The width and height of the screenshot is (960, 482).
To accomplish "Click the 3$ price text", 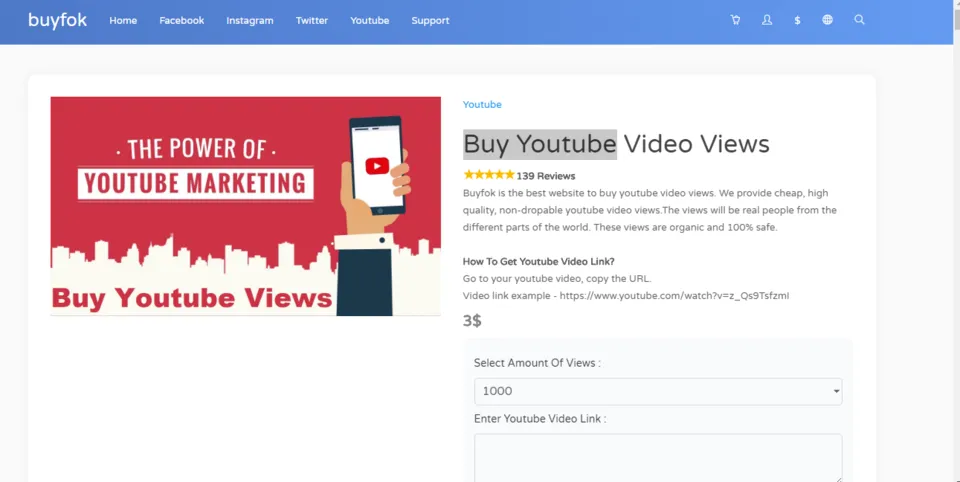I will tap(472, 321).
